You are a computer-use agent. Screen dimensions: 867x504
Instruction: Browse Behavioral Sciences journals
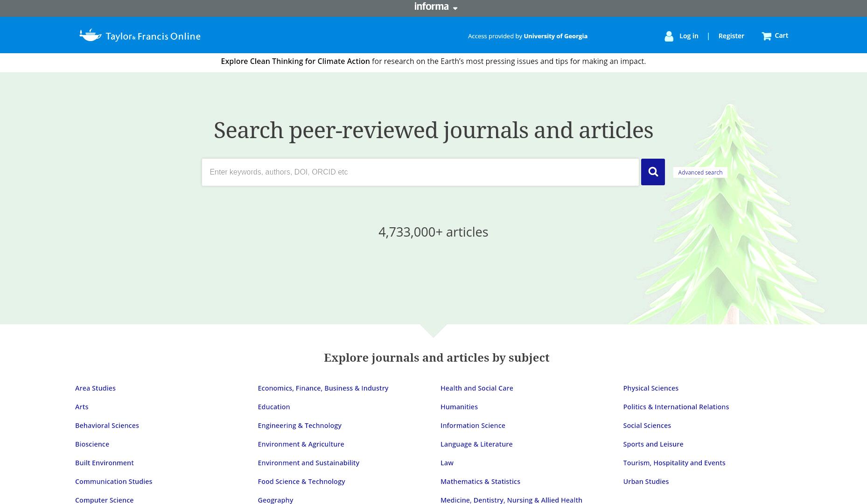point(107,425)
